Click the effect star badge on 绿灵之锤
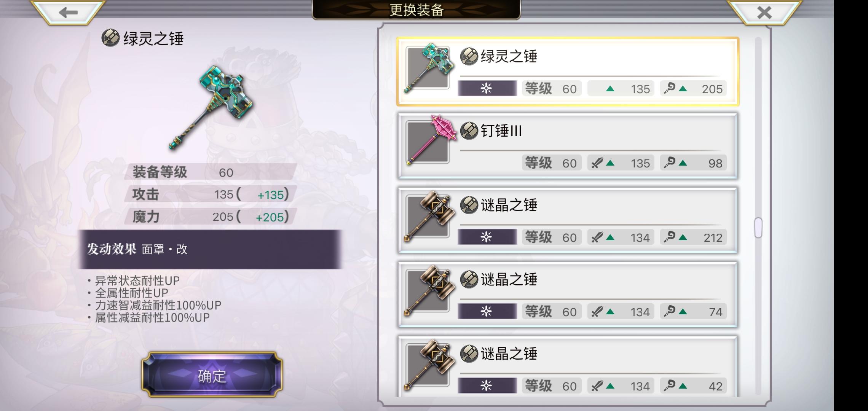 487,88
